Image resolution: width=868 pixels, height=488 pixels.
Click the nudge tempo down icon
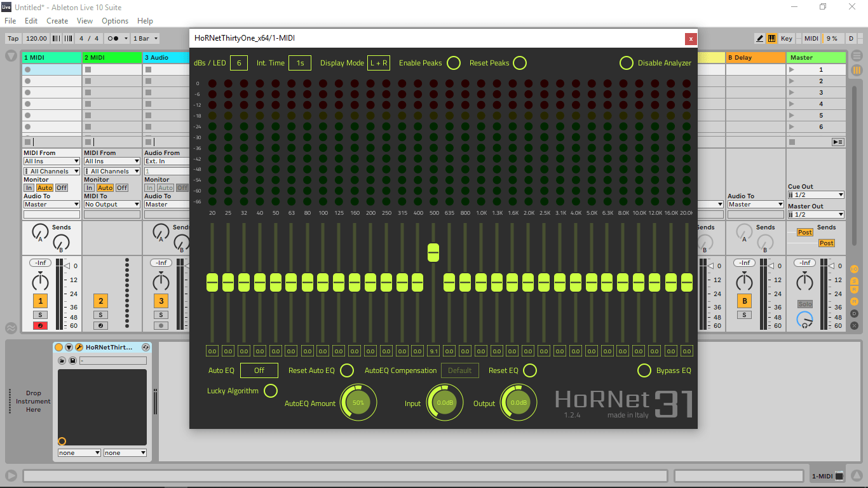point(57,38)
